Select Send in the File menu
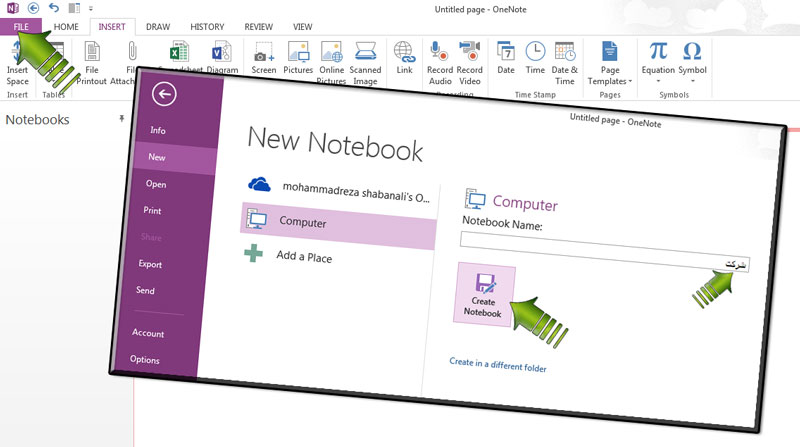Viewport: 800px width, 447px height. (145, 290)
